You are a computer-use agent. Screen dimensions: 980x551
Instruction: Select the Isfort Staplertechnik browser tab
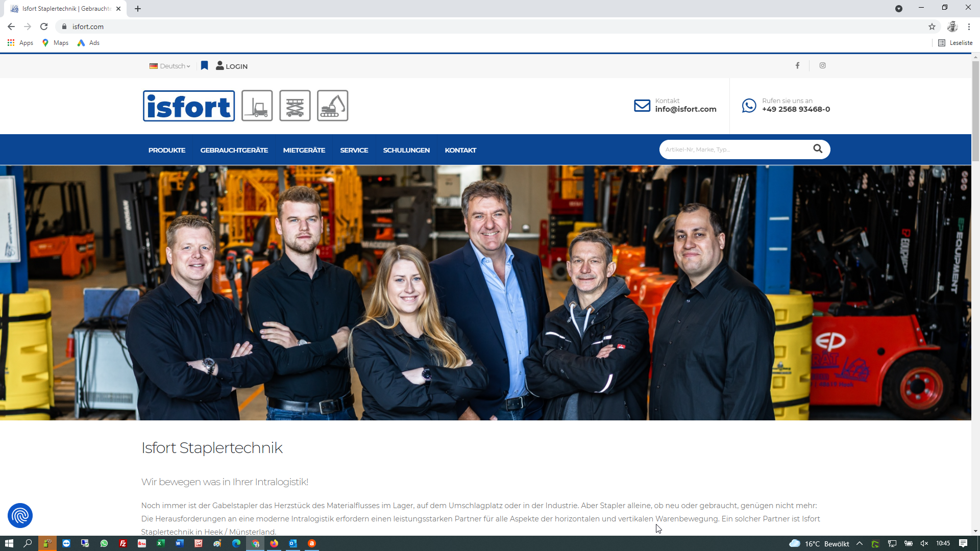point(66,9)
